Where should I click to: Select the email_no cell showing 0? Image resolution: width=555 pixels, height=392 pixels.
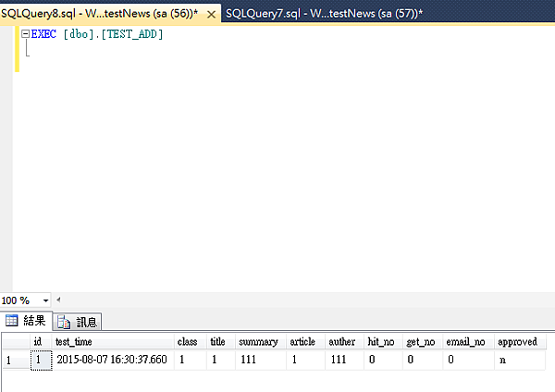coord(469,361)
